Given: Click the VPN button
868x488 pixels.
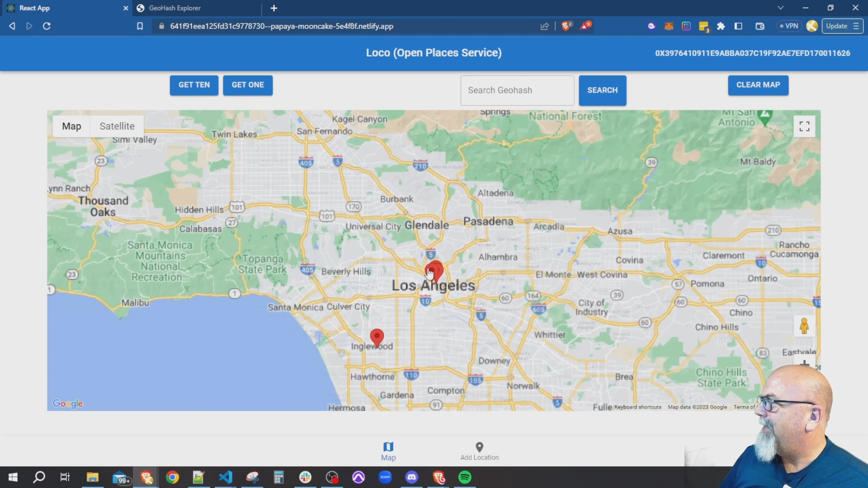Looking at the screenshot, I should (789, 26).
